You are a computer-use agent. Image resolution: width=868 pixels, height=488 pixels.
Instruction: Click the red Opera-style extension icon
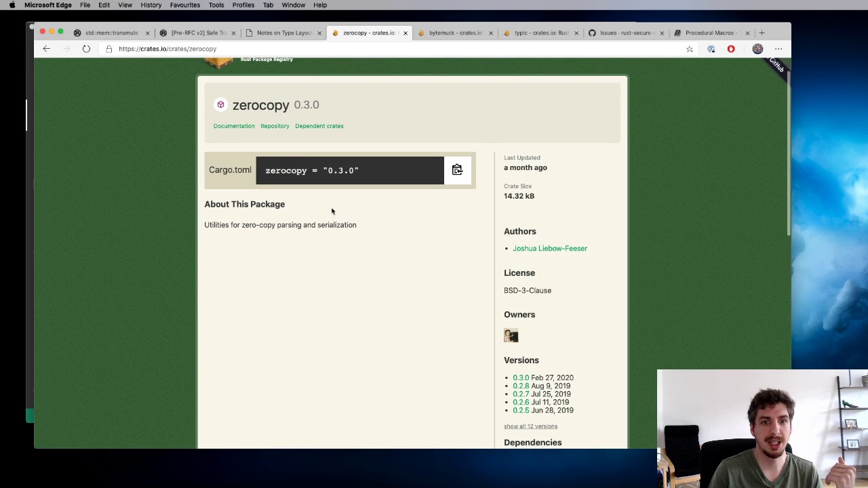[731, 49]
